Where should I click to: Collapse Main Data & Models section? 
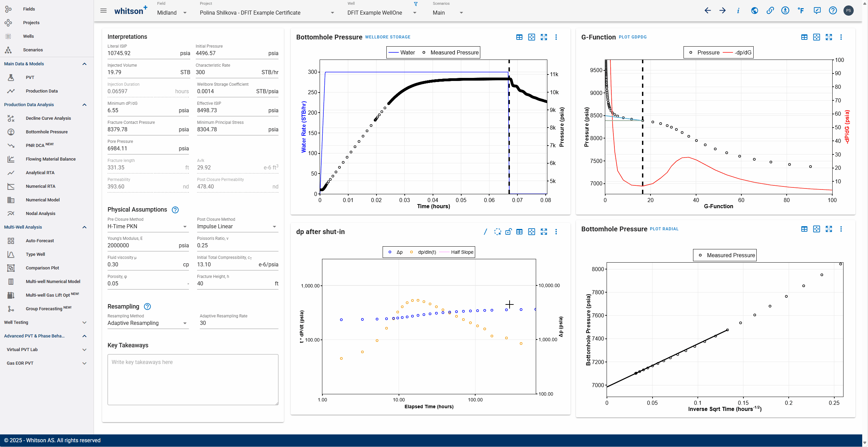(84, 64)
